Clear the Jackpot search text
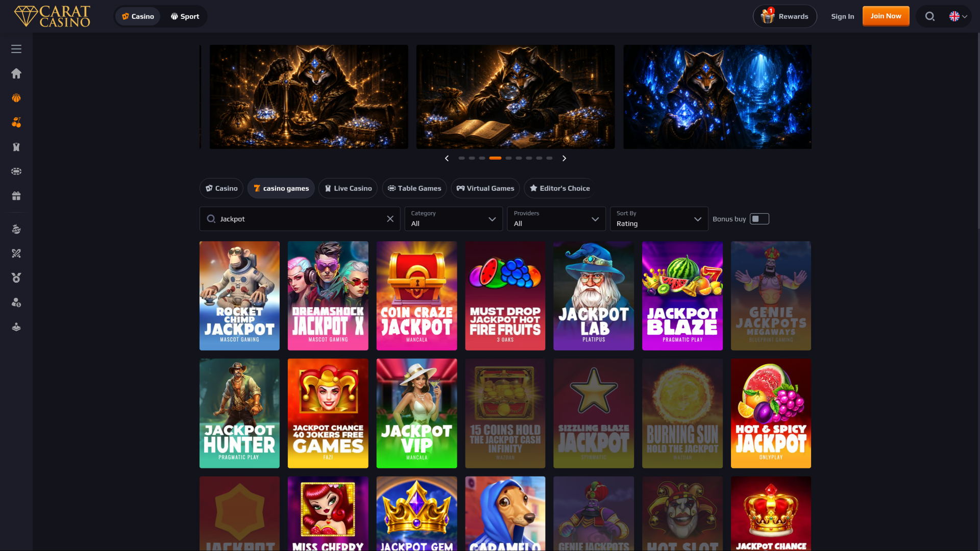This screenshot has height=551, width=980. pyautogui.click(x=390, y=219)
